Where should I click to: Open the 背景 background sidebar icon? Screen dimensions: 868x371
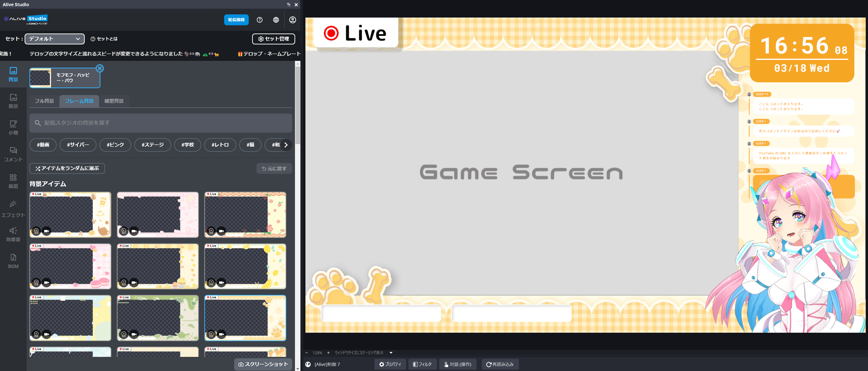pos(13,74)
